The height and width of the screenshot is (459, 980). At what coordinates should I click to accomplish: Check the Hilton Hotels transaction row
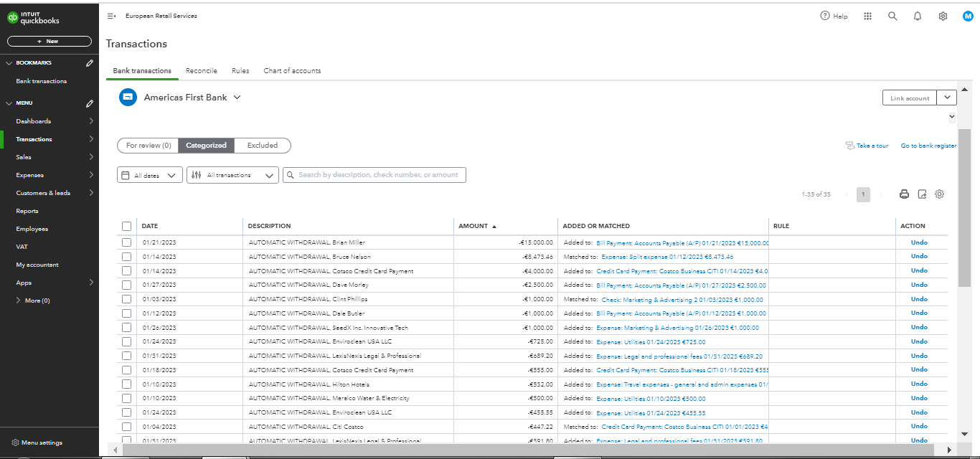click(127, 384)
